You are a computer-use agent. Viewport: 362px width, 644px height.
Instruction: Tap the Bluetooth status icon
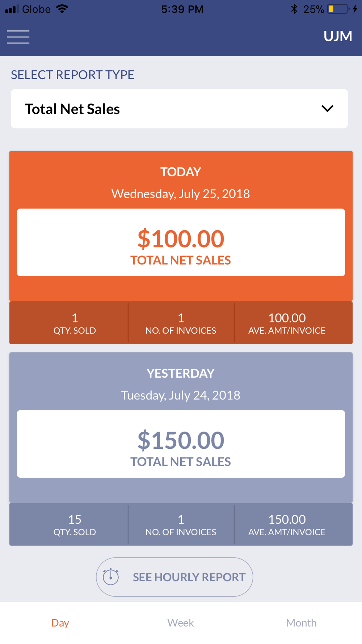pos(294,9)
